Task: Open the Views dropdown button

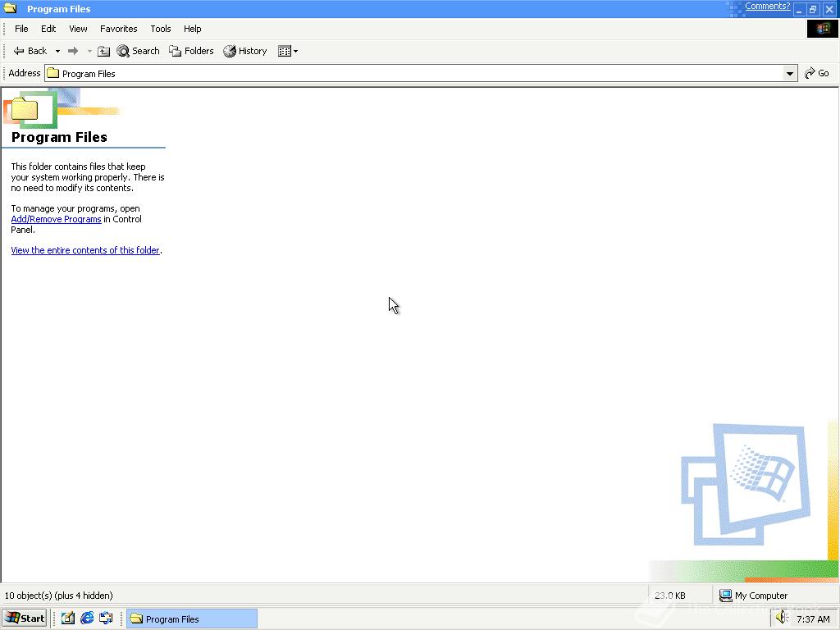Action: (x=288, y=51)
